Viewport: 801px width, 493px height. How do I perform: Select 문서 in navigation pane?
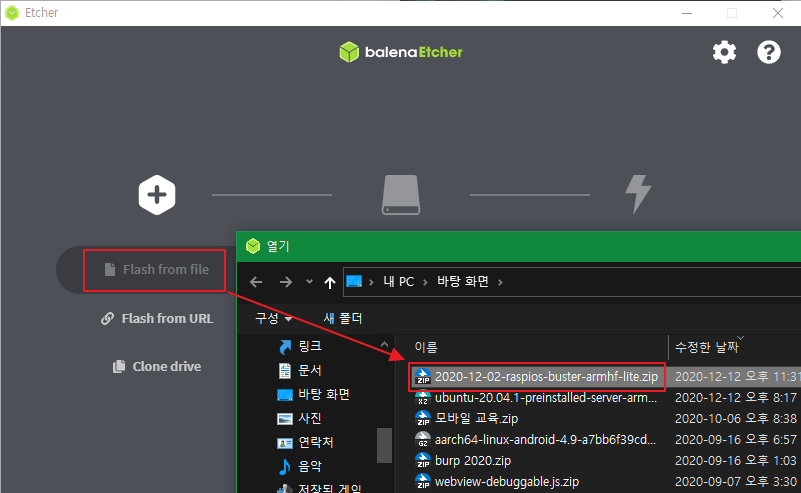point(310,370)
